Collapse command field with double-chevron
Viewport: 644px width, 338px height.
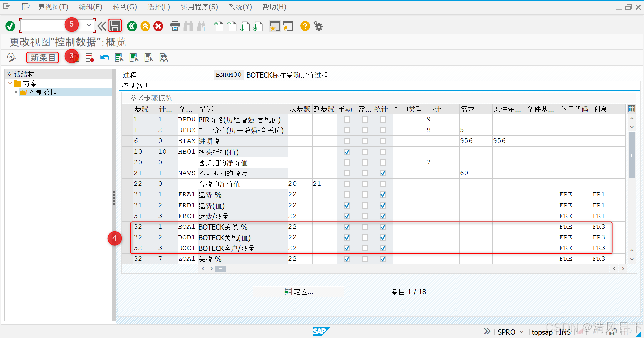(x=102, y=26)
